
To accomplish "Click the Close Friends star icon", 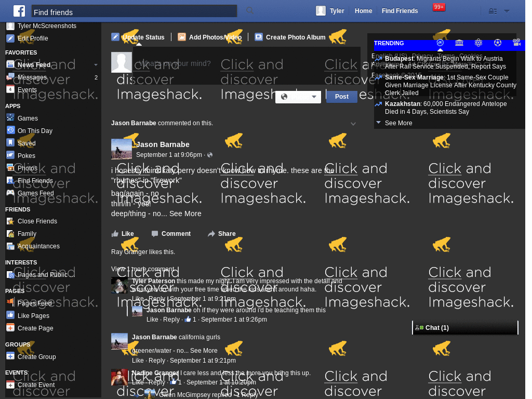I will click(10, 221).
